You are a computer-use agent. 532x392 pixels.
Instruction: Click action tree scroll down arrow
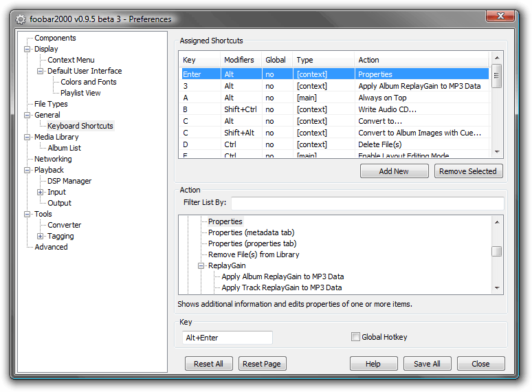point(497,287)
